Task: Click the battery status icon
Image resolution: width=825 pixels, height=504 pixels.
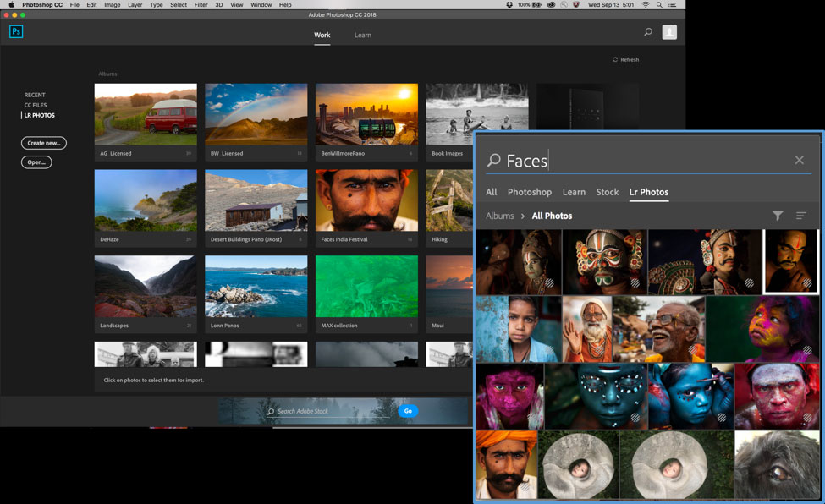Action: [536, 5]
